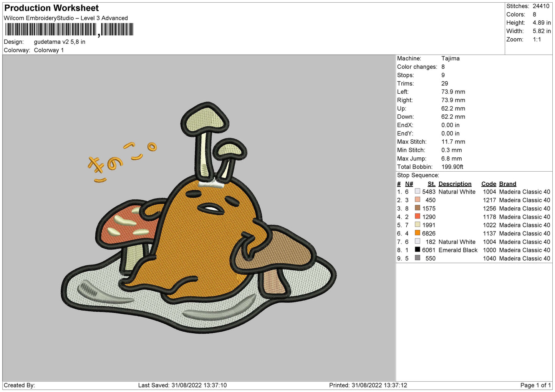Select max stitch value '11.7 mm'
The height and width of the screenshot is (392, 555).
point(453,142)
